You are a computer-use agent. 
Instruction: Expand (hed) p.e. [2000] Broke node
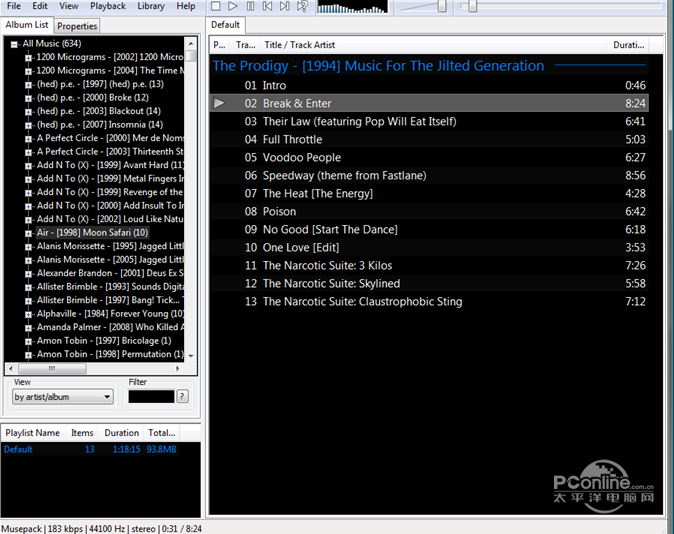click(28, 98)
